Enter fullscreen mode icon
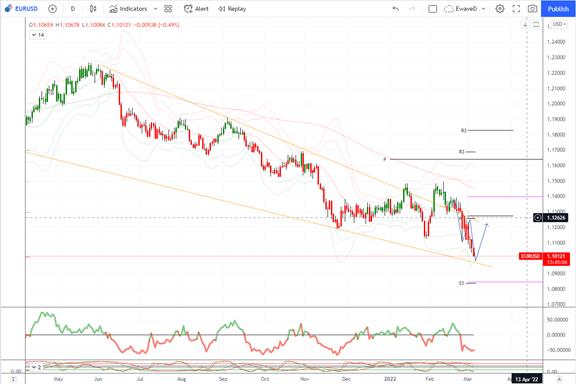The image size is (576, 384). point(516,9)
